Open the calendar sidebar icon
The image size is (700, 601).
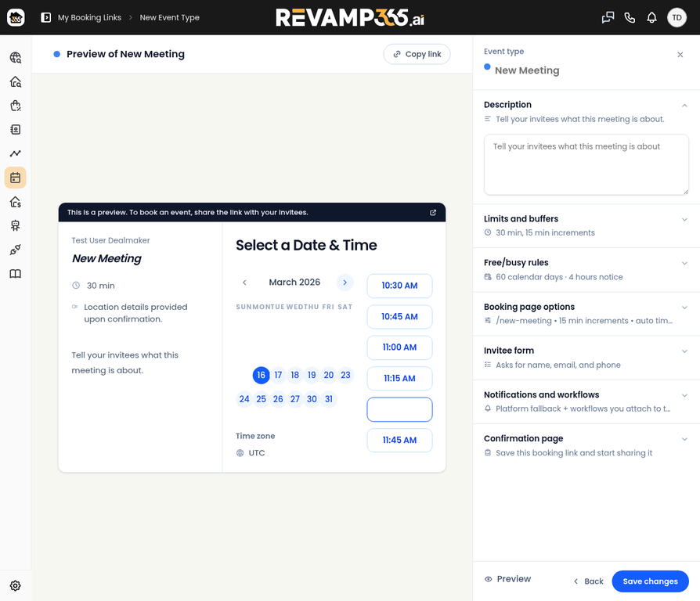(x=16, y=178)
